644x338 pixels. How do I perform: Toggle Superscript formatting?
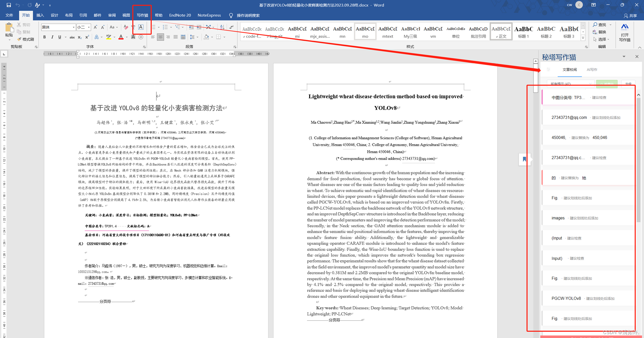click(x=87, y=37)
